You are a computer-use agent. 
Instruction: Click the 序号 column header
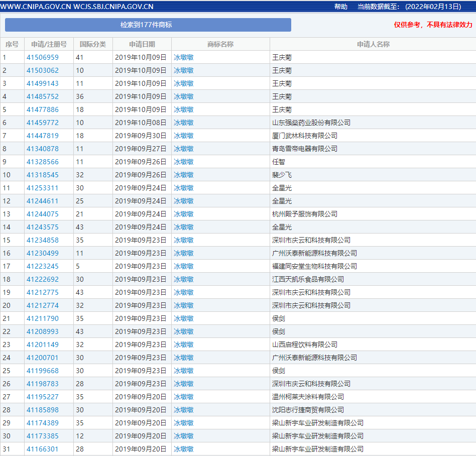coord(12,44)
